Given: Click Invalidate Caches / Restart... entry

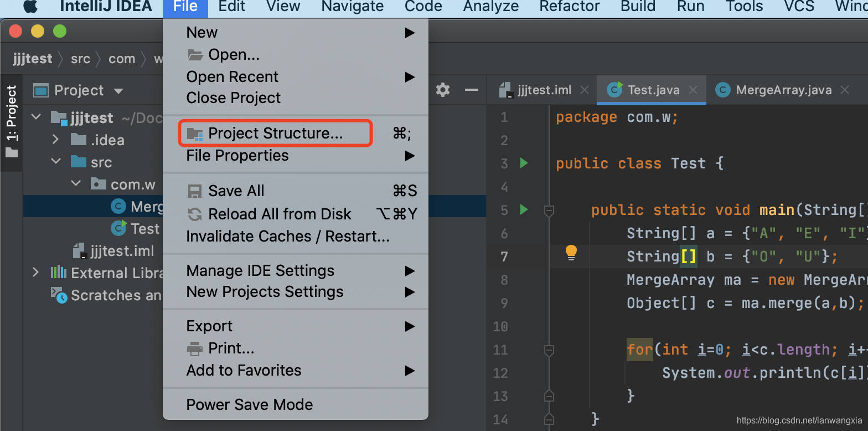Looking at the screenshot, I should coord(288,237).
